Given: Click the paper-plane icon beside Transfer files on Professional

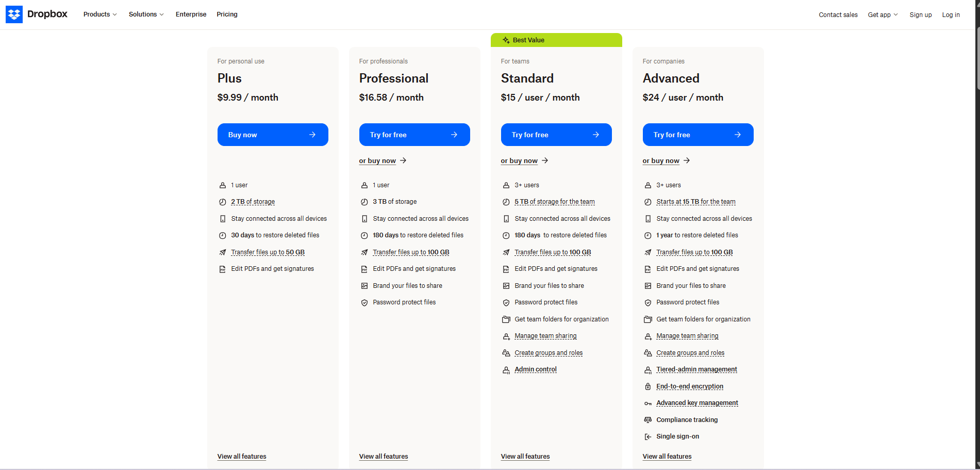Looking at the screenshot, I should pos(364,252).
